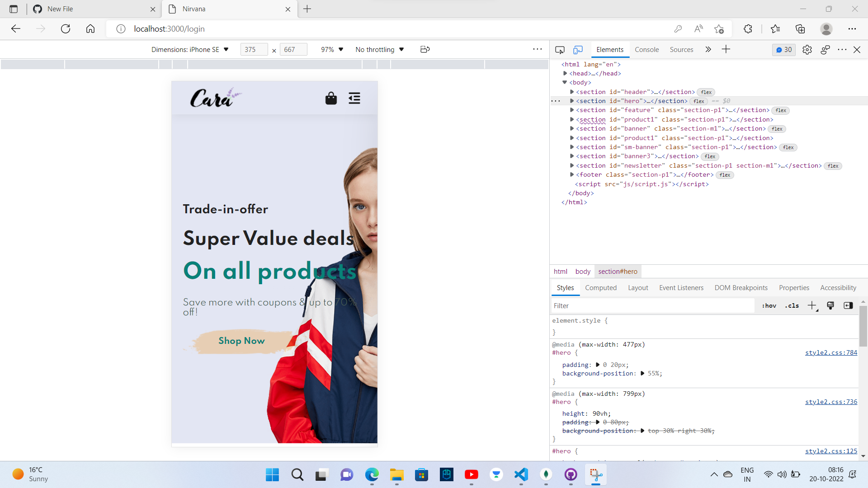Click the shopping bag icon on the page
Image resolution: width=868 pixels, height=488 pixels.
[331, 98]
